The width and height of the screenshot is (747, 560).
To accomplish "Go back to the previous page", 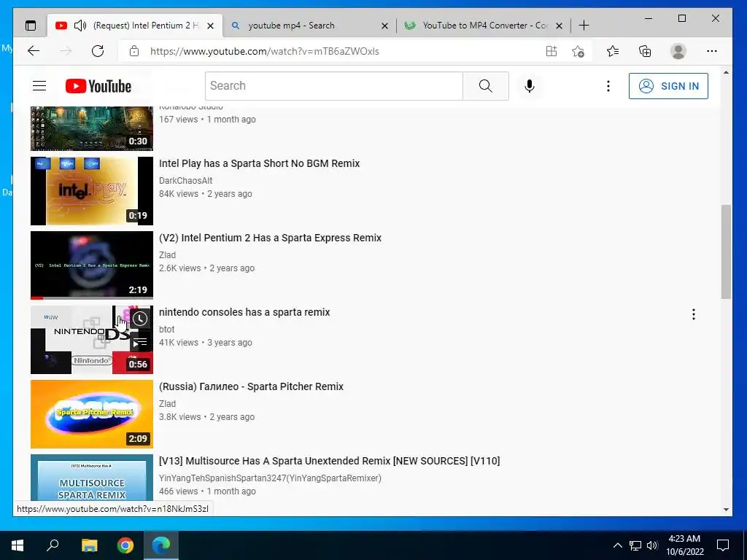I will (x=34, y=51).
